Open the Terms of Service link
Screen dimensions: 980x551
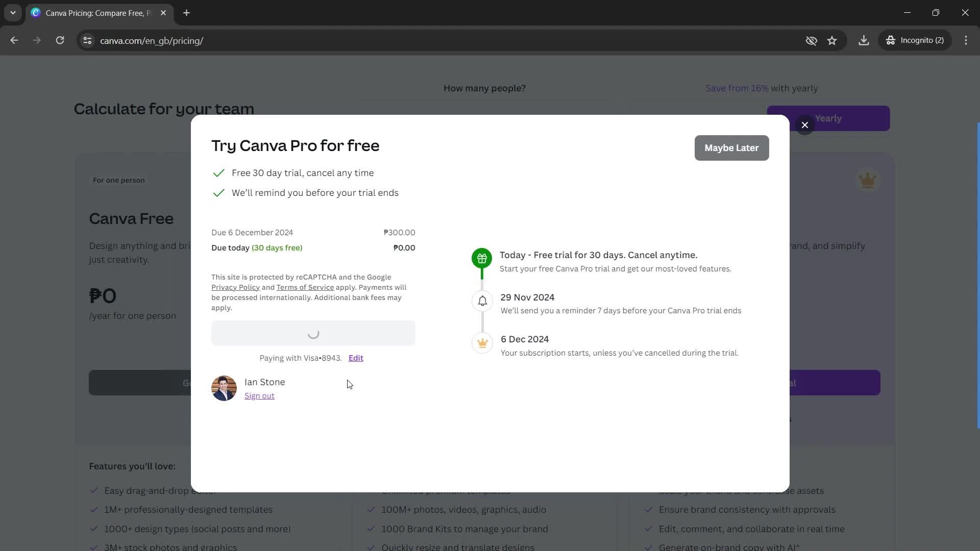305,287
